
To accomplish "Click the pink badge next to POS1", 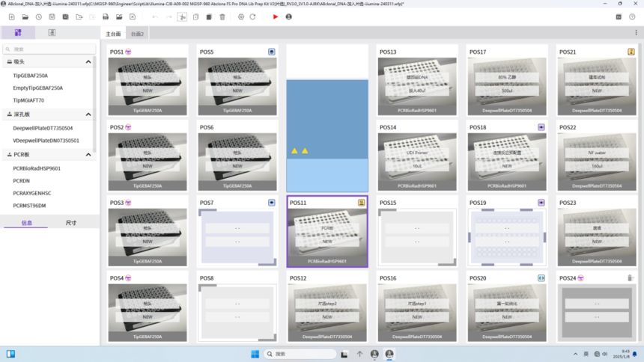I will [128, 52].
